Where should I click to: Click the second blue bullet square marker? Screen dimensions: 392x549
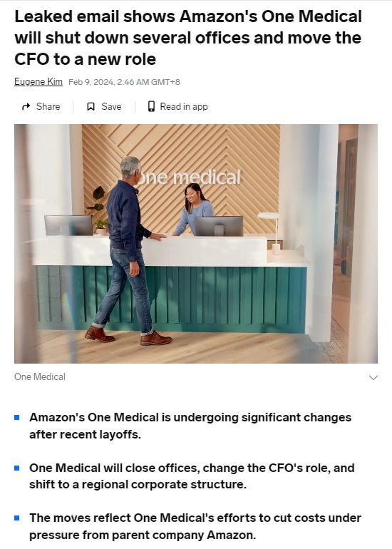pos(17,468)
